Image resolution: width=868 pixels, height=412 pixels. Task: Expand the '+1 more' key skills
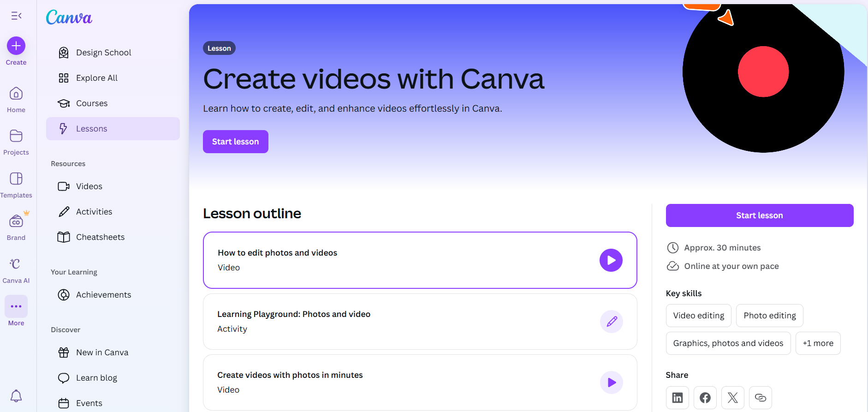tap(818, 343)
